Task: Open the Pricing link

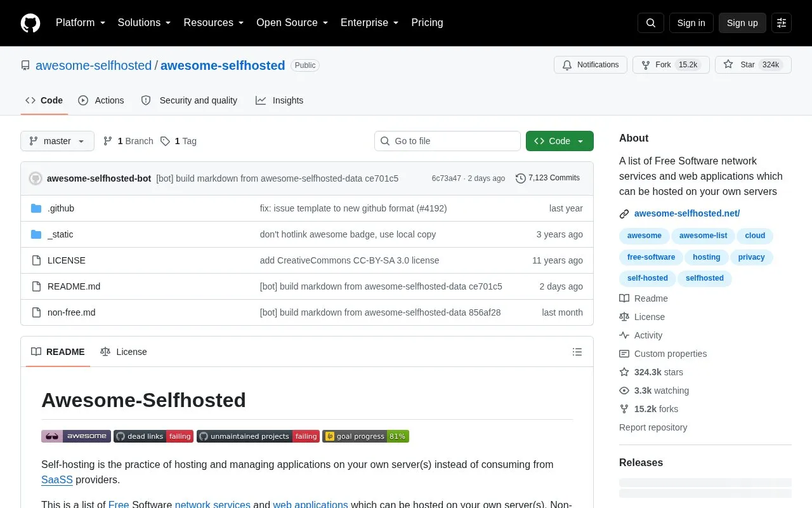Action: click(427, 23)
